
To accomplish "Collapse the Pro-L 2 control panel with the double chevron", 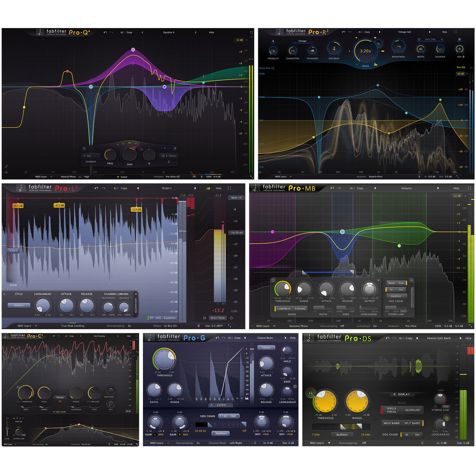I will tap(4, 294).
